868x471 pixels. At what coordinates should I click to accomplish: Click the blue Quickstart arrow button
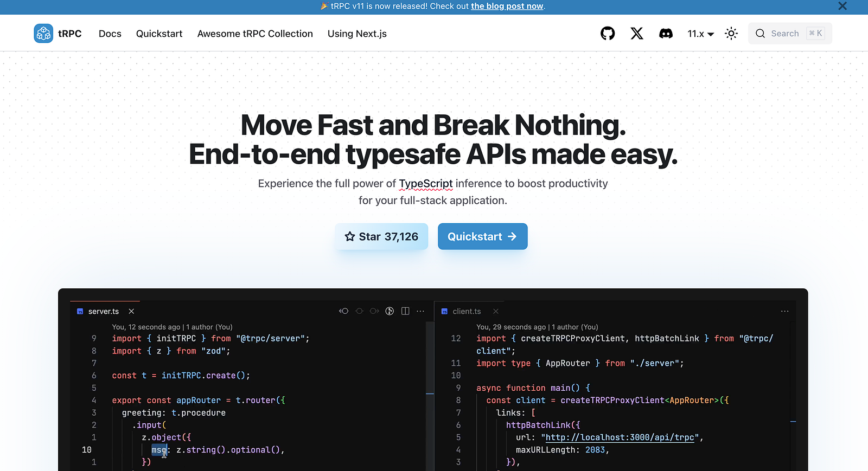[x=482, y=236]
